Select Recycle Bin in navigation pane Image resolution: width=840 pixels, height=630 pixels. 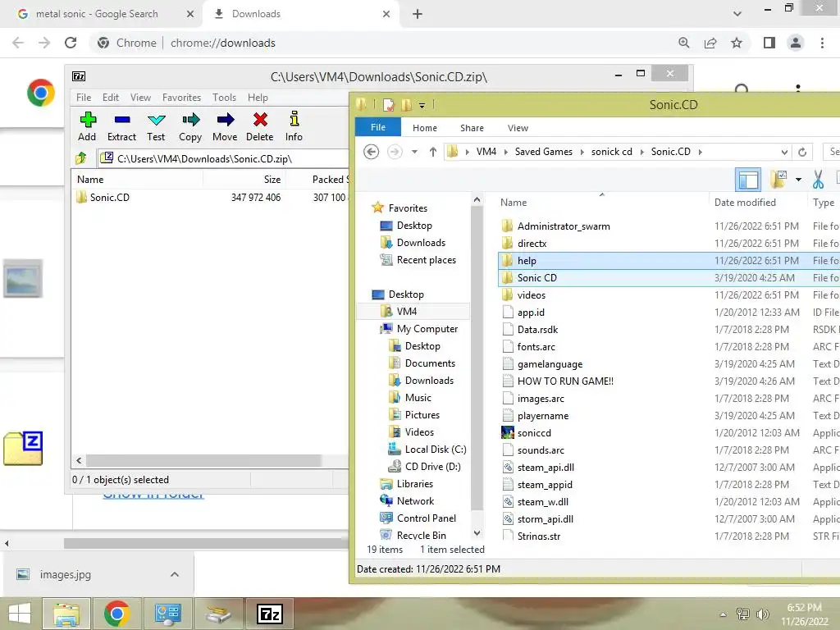pyautogui.click(x=421, y=535)
